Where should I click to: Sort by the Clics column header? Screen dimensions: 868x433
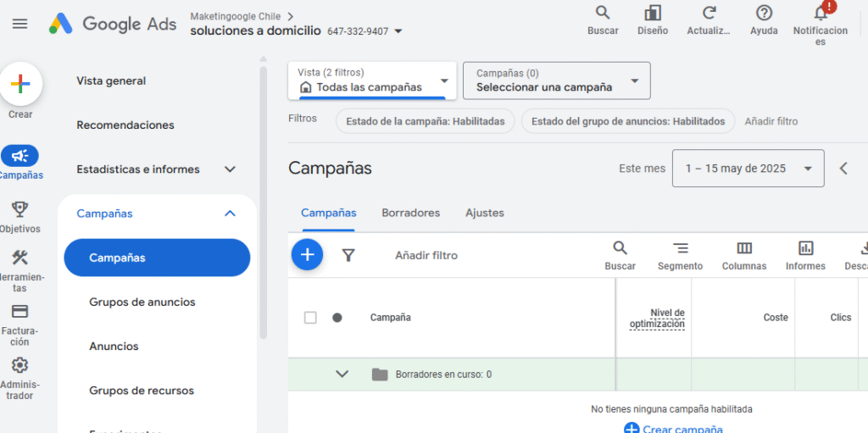point(840,318)
